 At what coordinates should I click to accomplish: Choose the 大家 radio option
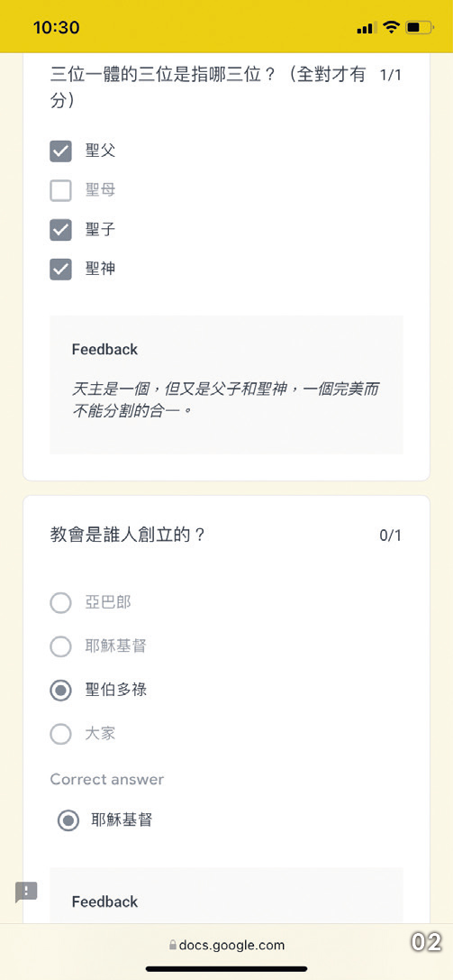click(60, 734)
